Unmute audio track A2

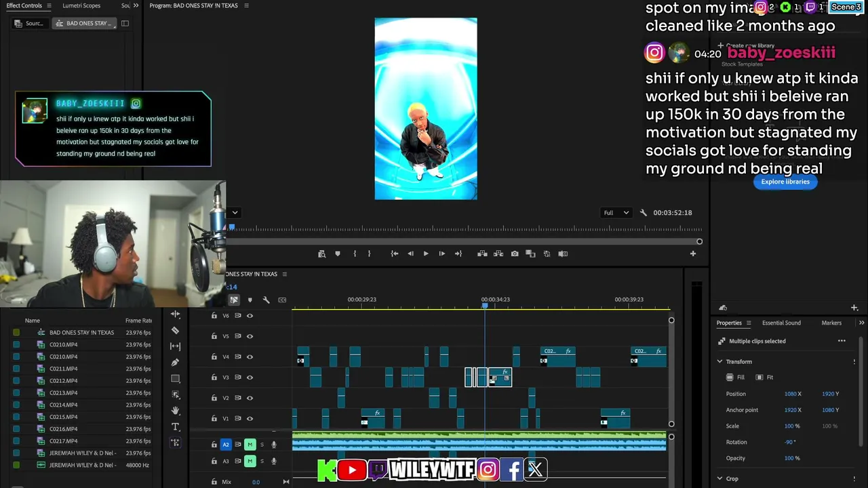point(250,445)
